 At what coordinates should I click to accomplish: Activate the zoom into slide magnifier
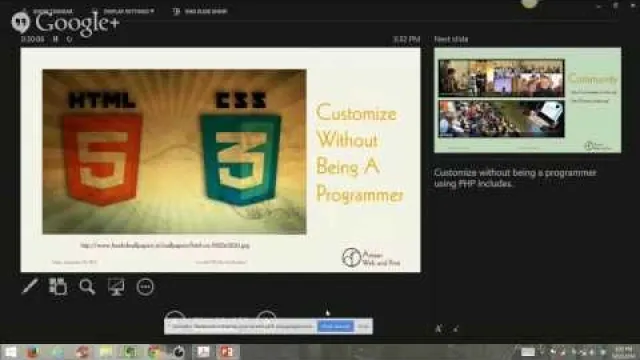click(x=87, y=287)
